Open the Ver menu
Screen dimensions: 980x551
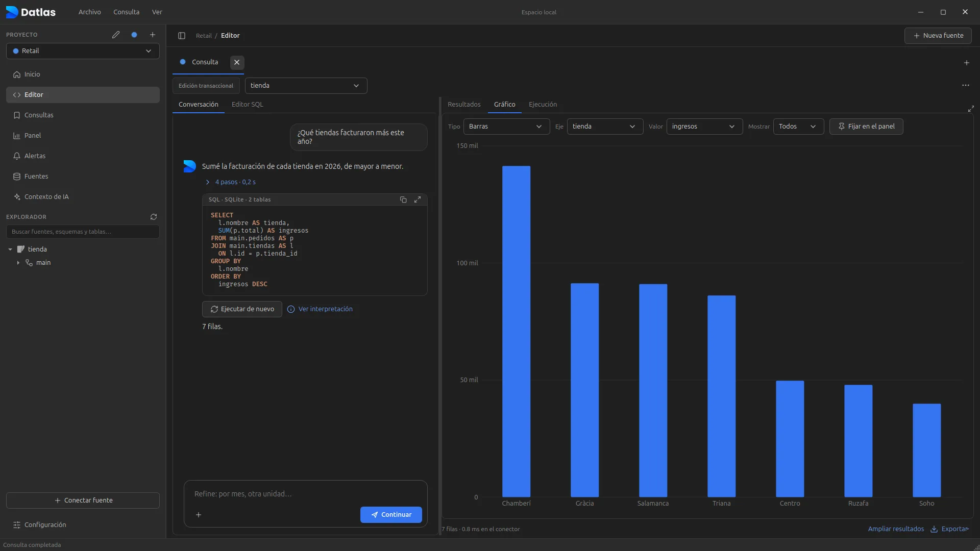157,12
